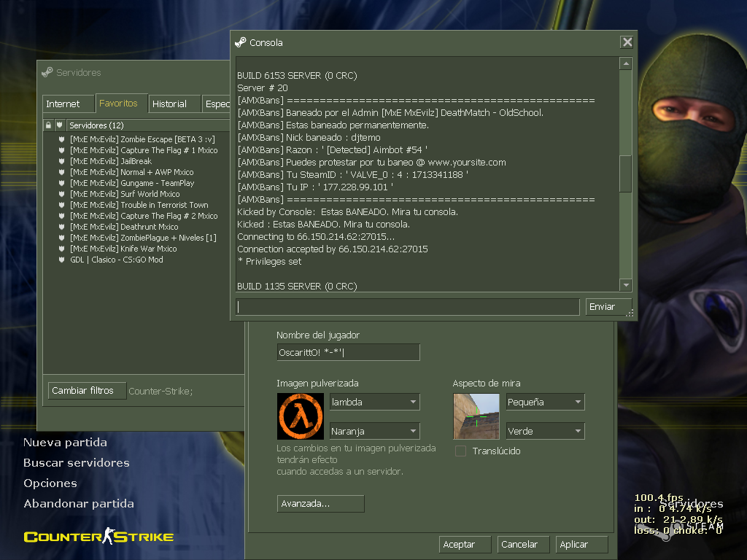Select the Zombie Escape [BETA 3 :v] server

click(143, 139)
